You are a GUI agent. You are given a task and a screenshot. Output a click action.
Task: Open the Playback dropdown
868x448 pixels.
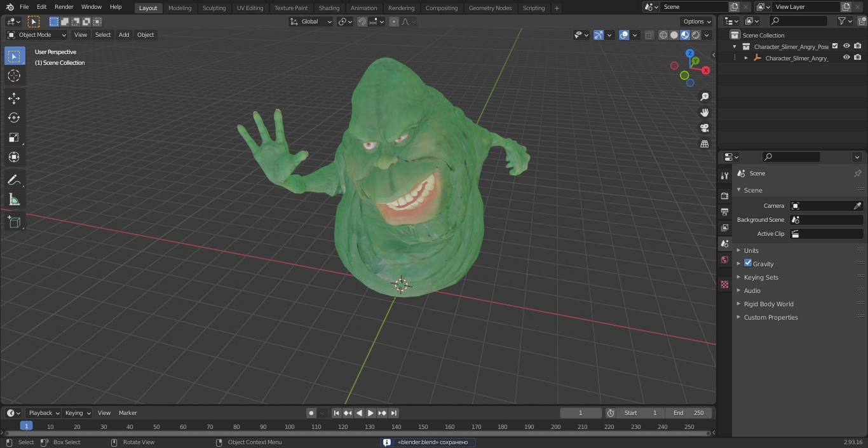click(44, 413)
